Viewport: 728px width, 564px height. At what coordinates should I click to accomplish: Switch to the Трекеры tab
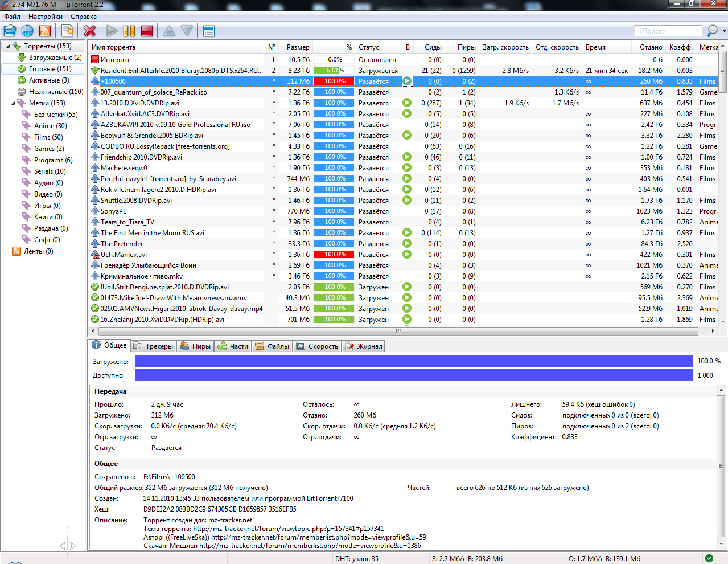click(x=153, y=346)
